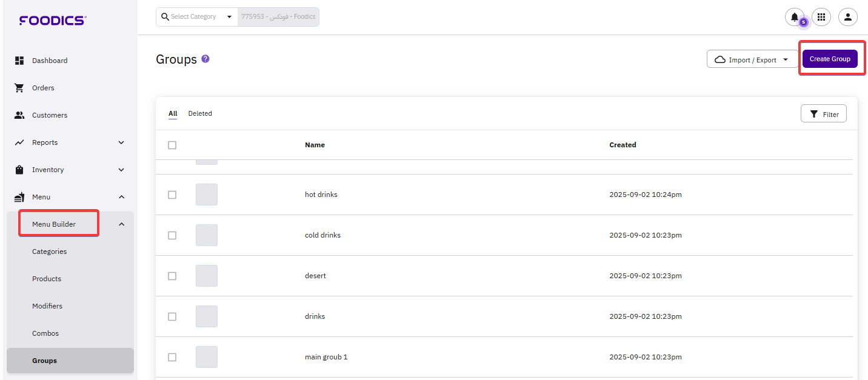The image size is (868, 380).
Task: Open the Filter button
Action: pyautogui.click(x=823, y=114)
